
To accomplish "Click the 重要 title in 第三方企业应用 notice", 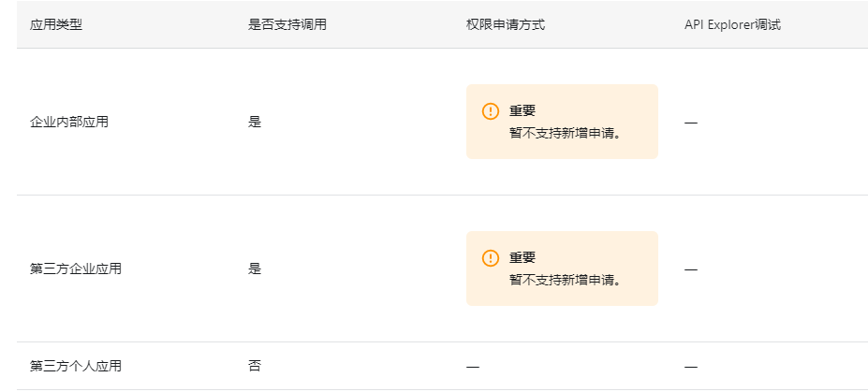I will 522,258.
